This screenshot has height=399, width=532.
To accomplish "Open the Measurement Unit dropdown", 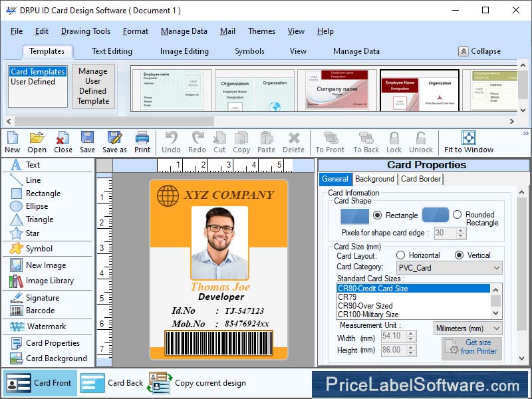I will 467,329.
